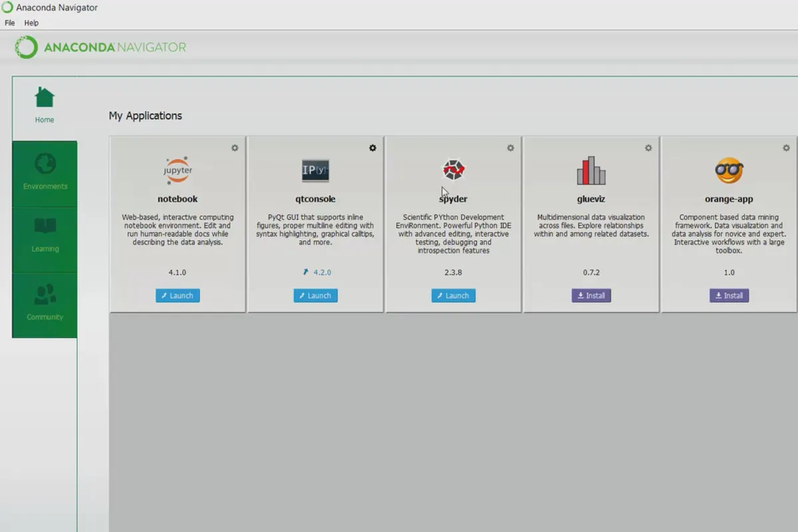
Task: Open the Help menu
Action: (31, 23)
